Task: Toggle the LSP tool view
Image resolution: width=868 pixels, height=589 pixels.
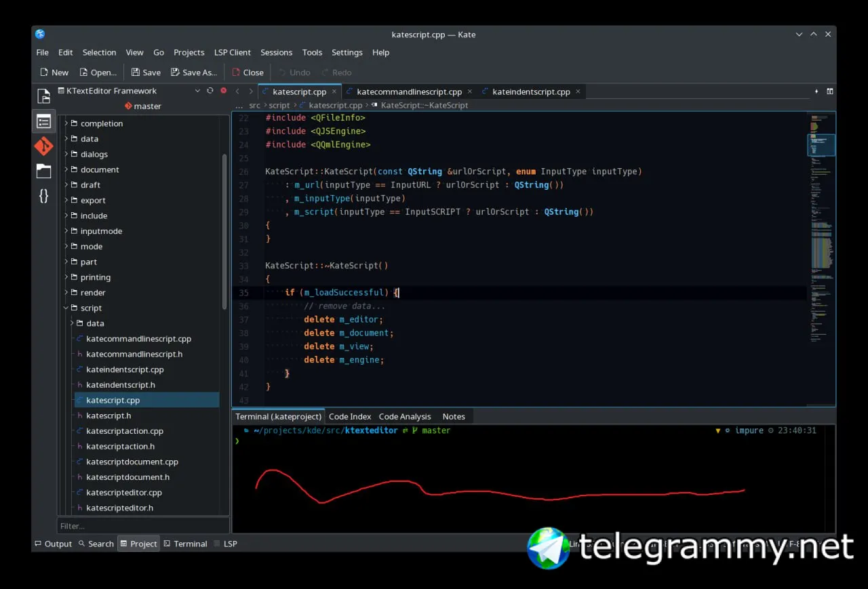Action: [x=225, y=544]
